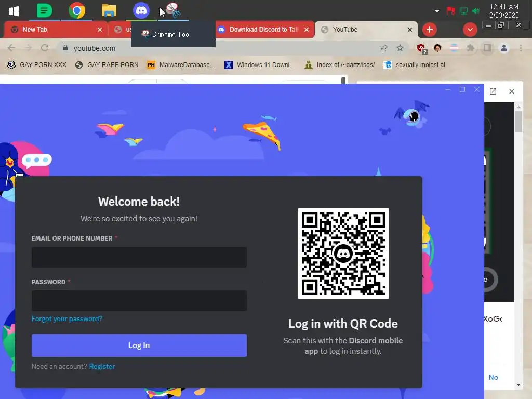This screenshot has width=532, height=399.
Task: Open Chrome three-dot menu
Action: coord(521,48)
